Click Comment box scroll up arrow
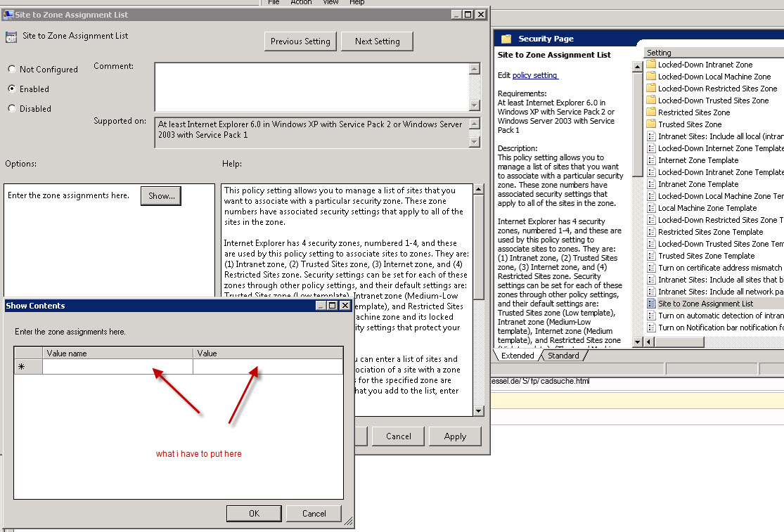This screenshot has width=784, height=532. pos(475,69)
